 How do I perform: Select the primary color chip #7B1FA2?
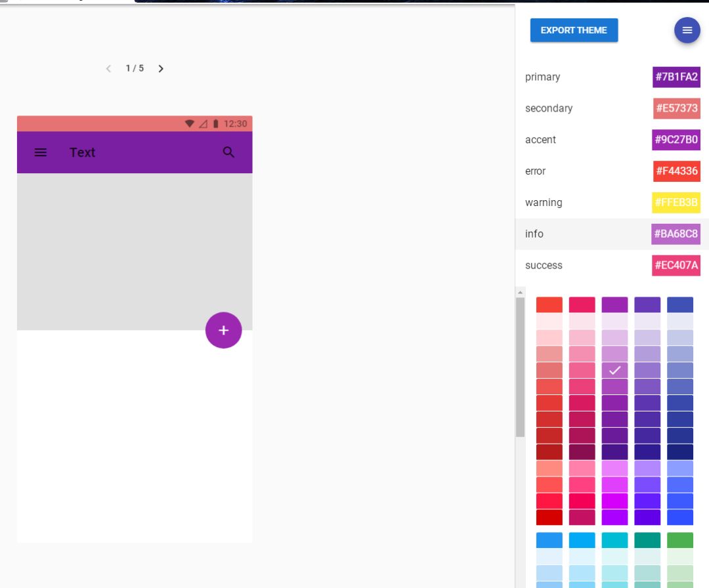coord(676,77)
